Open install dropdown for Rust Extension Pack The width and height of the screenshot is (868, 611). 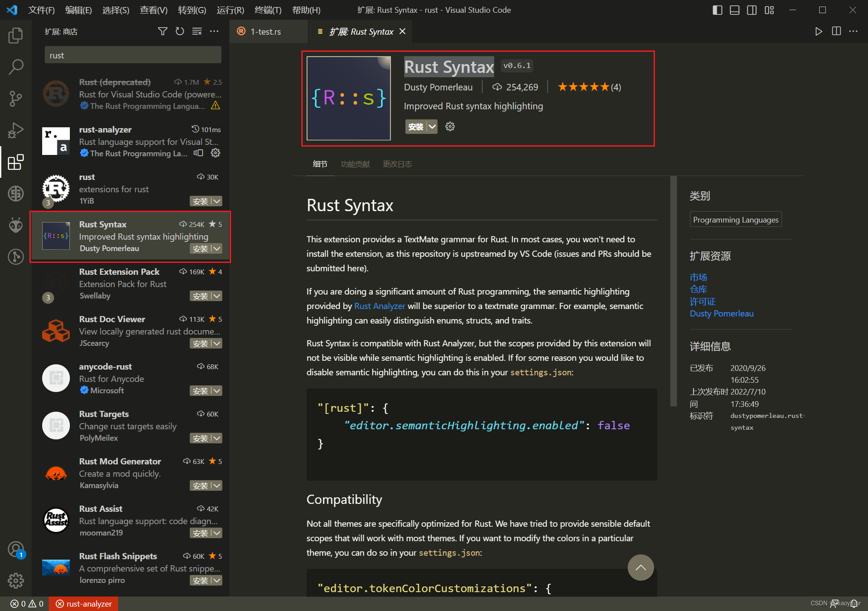217,296
